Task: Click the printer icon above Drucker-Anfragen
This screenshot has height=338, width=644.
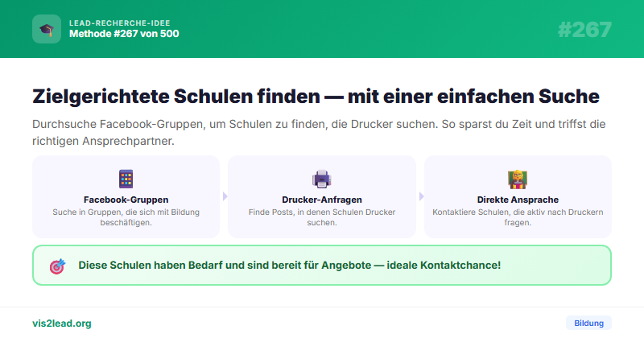Action: [x=321, y=179]
